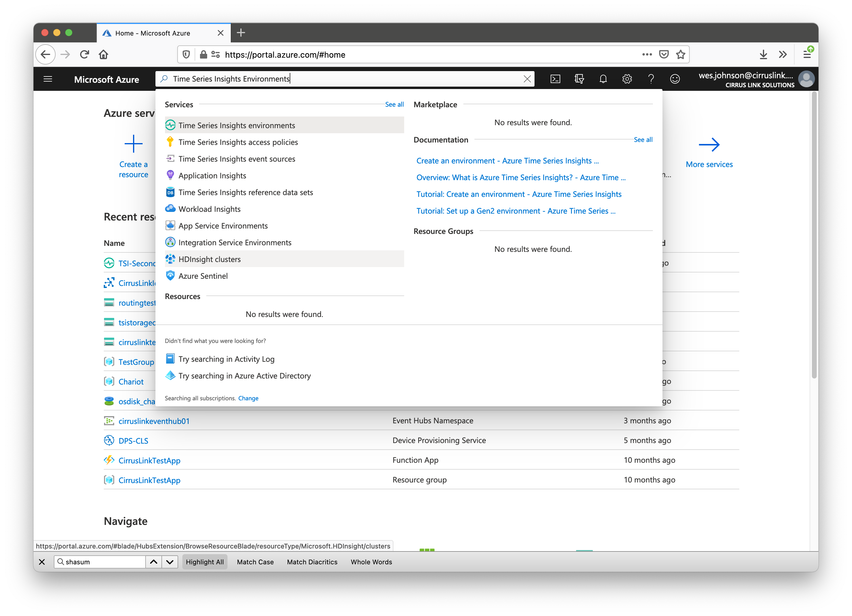Select Time Series Insights environments service
This screenshot has height=616, width=852.
pos(237,125)
